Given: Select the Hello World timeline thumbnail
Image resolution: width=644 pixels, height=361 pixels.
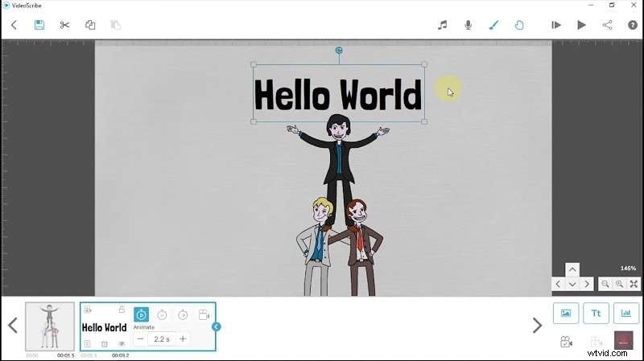Looking at the screenshot, I should click(x=105, y=327).
